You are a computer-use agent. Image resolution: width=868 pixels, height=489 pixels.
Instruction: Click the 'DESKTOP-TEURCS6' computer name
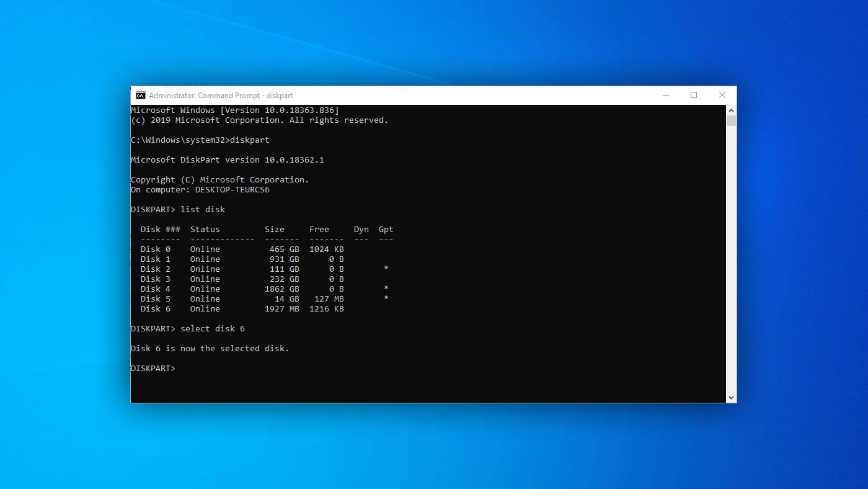tap(232, 189)
